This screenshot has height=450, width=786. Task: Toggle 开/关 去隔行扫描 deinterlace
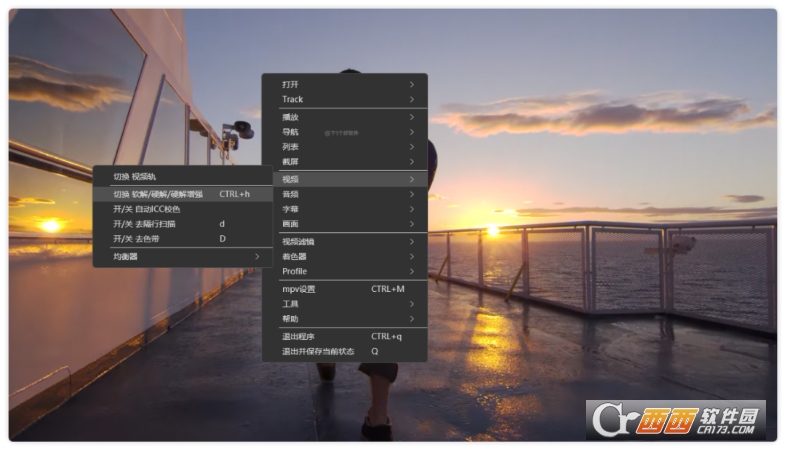pos(183,224)
